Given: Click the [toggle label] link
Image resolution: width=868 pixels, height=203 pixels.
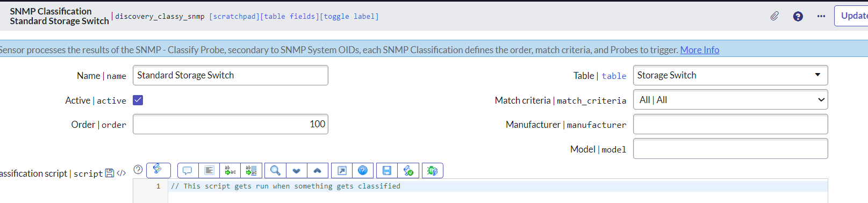Looking at the screenshot, I should click(349, 17).
